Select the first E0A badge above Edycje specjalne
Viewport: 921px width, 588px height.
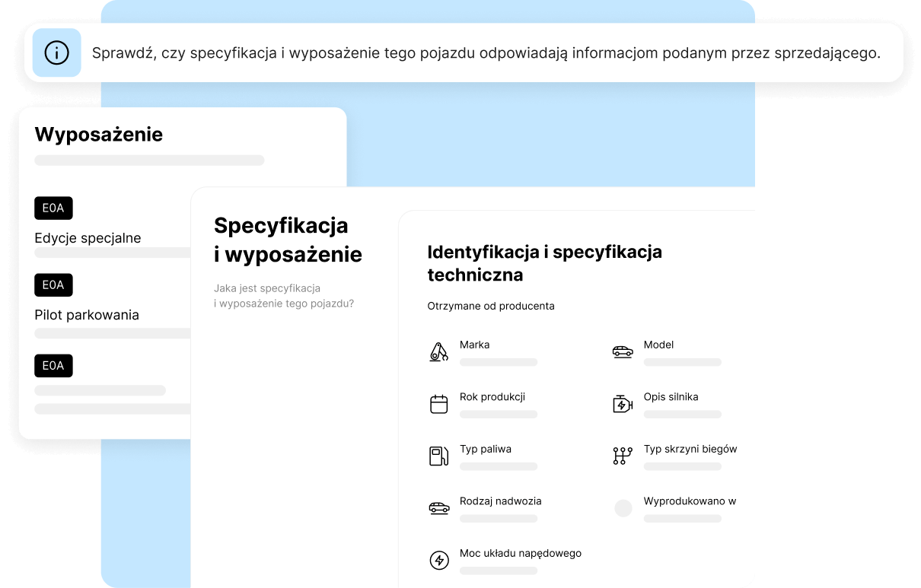(53, 208)
